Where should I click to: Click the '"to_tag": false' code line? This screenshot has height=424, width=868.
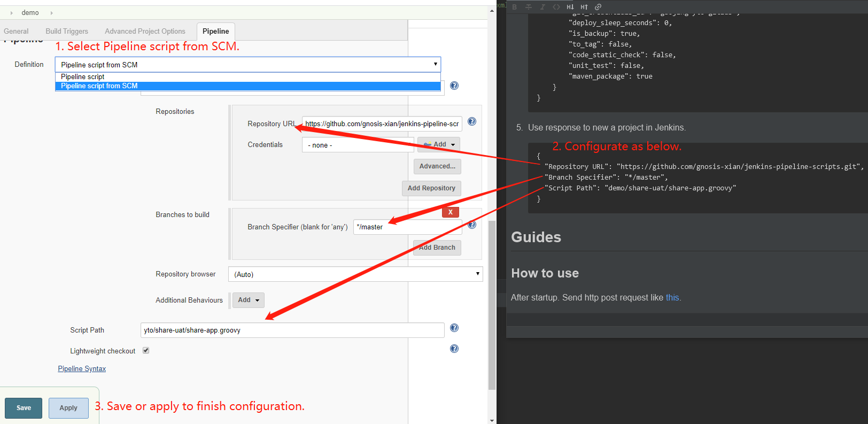tap(600, 44)
